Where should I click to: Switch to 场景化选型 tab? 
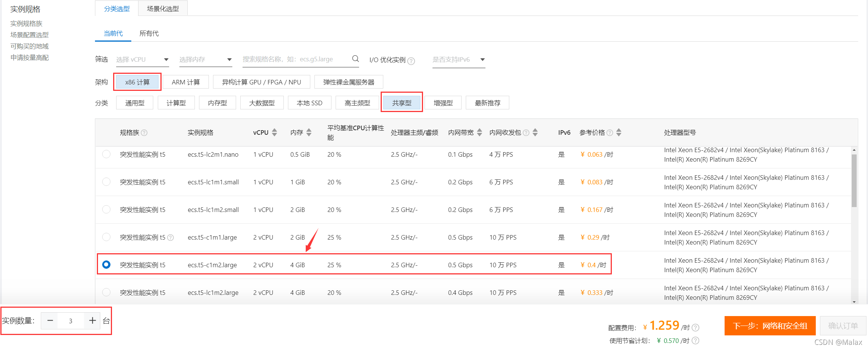[163, 8]
